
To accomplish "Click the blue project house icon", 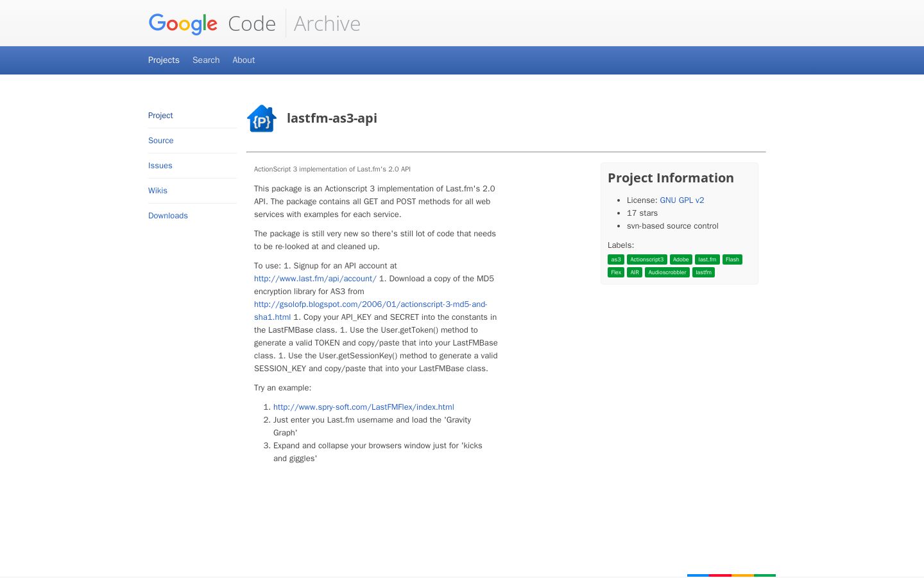I will point(262,118).
